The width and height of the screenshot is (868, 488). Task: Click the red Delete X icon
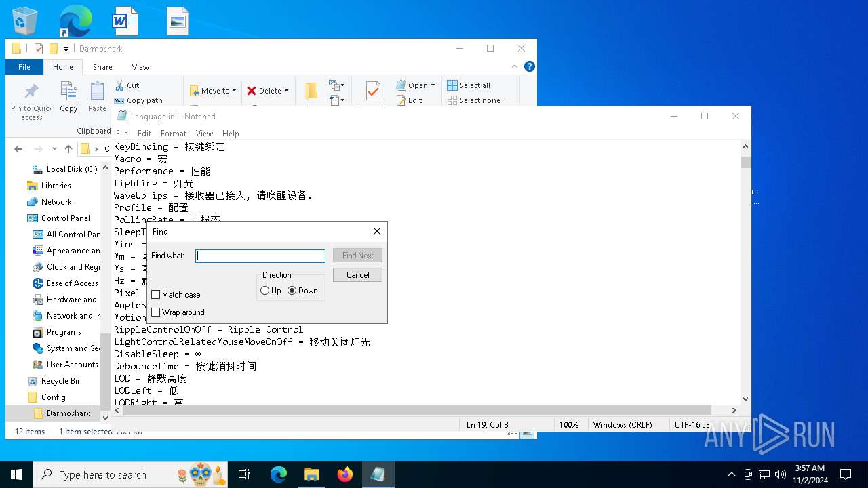[x=252, y=91]
